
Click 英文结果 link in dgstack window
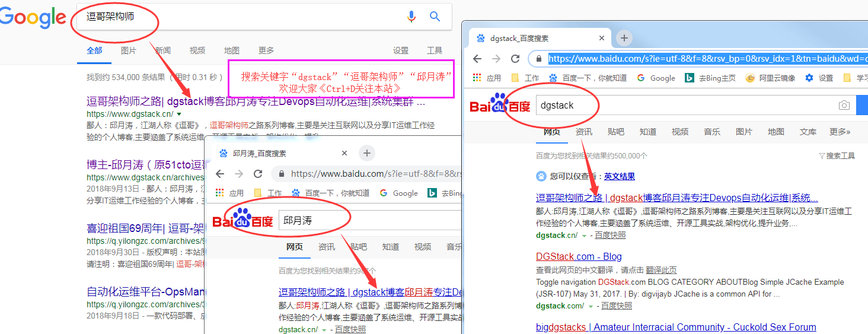(x=620, y=176)
